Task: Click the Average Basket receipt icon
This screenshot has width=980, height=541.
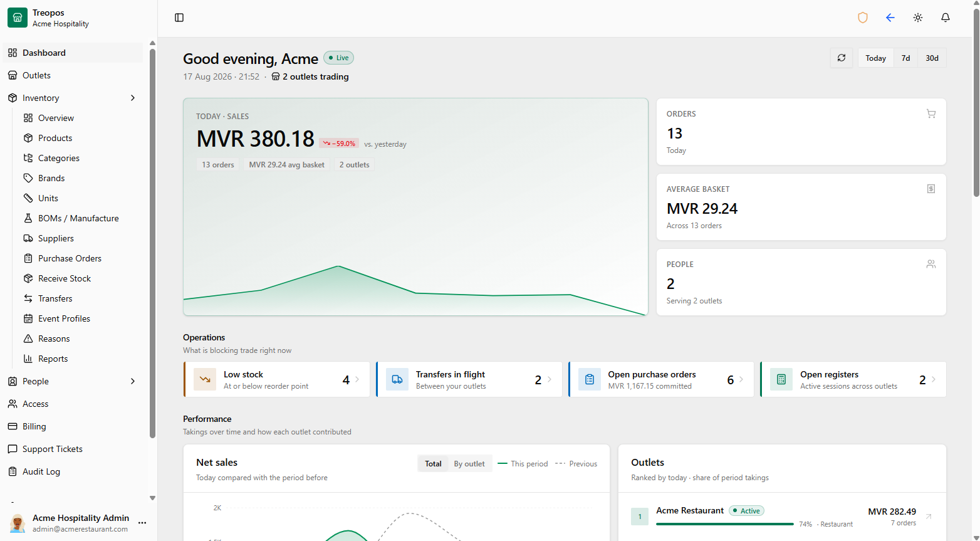Action: (x=931, y=189)
